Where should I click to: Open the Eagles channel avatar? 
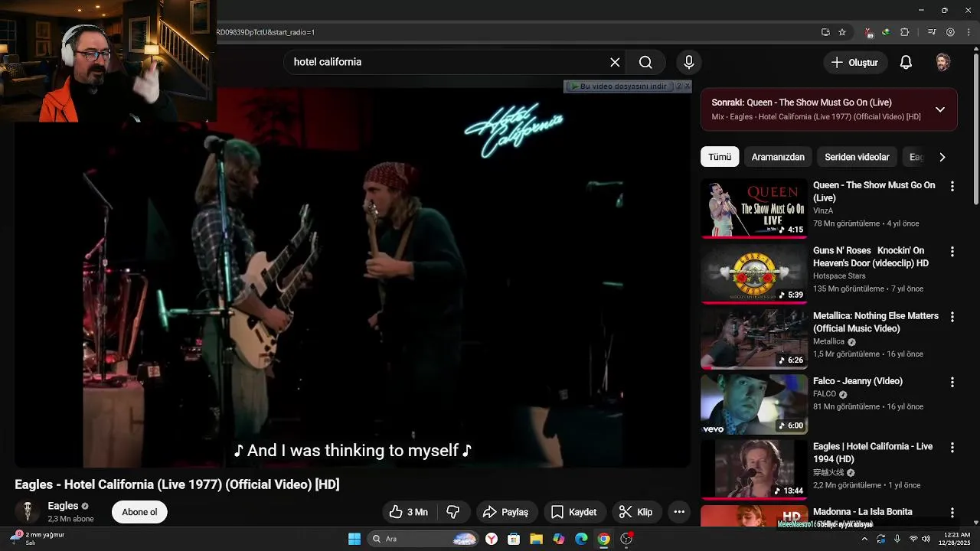tap(28, 512)
